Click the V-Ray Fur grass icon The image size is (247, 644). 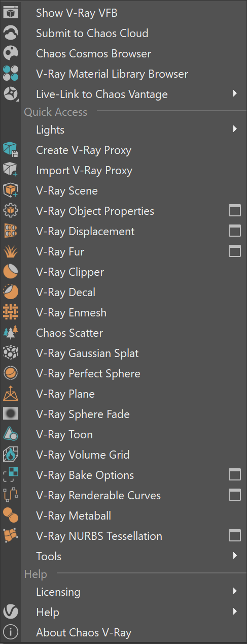11,251
